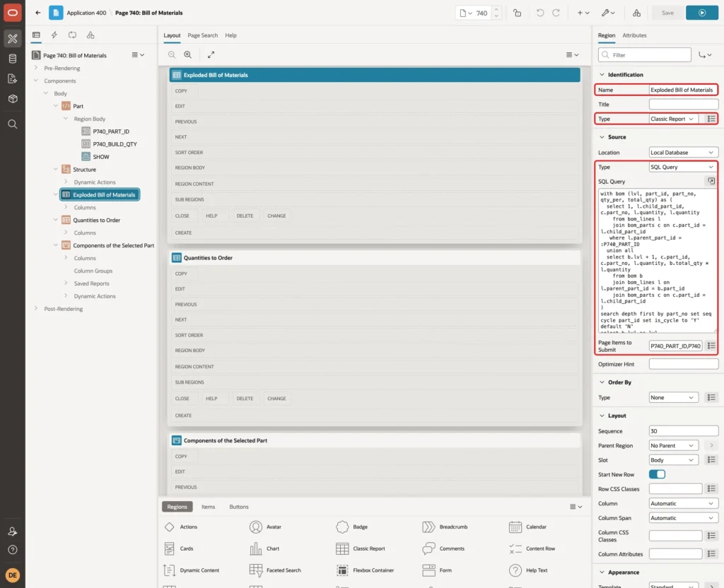Expand the layout pane to full size

(x=211, y=54)
